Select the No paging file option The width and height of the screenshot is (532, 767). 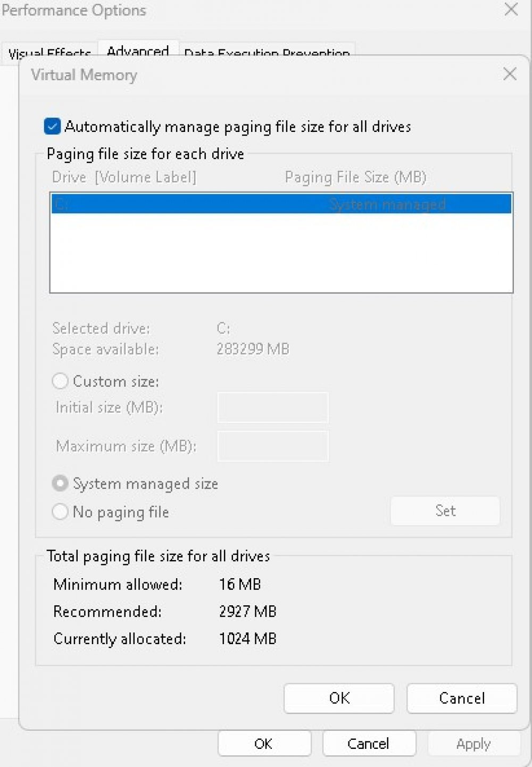(60, 512)
